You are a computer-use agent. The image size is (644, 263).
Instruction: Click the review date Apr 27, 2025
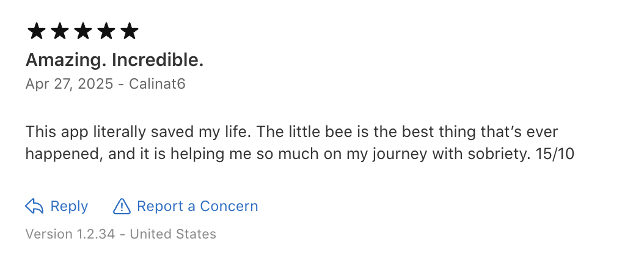[69, 84]
